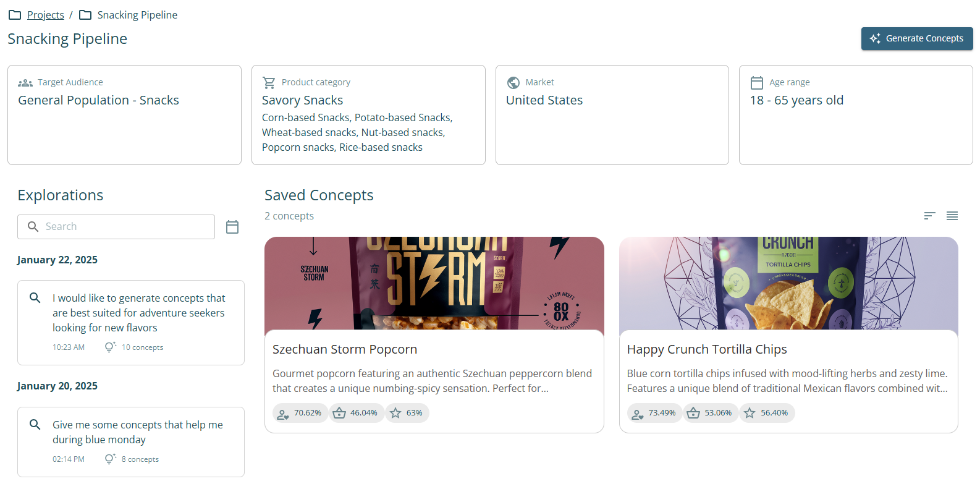
Task: Click the Product category Savory Snacks card
Action: point(368,115)
